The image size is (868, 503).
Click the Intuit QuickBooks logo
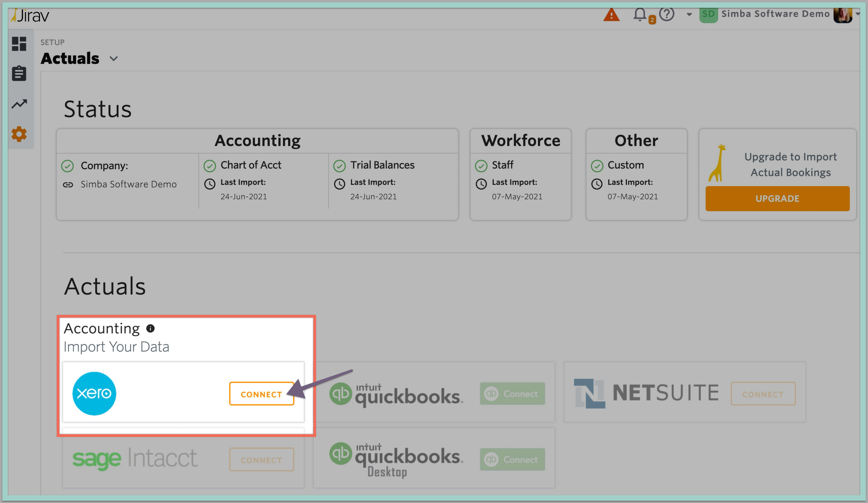(396, 395)
